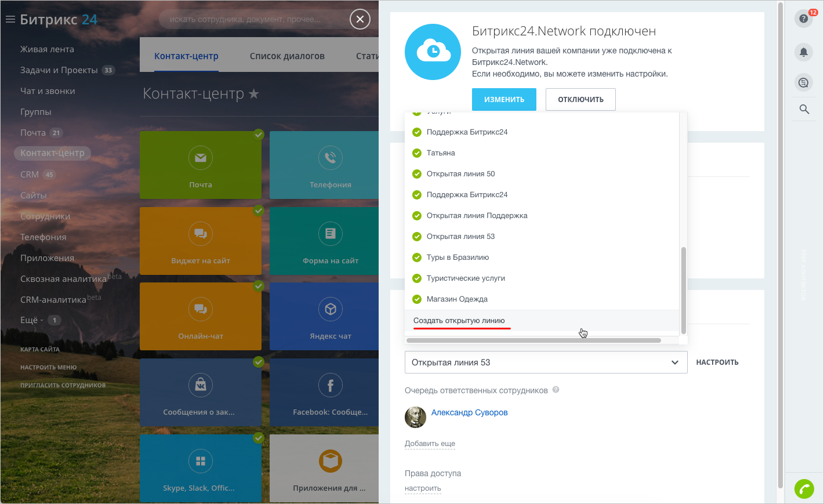Click the Александр Суворов link
Viewport: 824px width, 504px height.
(x=469, y=412)
